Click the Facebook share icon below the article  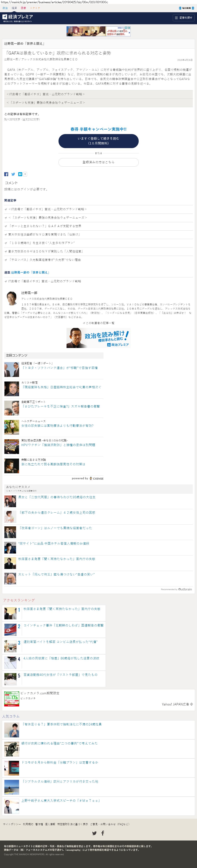[x=6, y=174]
